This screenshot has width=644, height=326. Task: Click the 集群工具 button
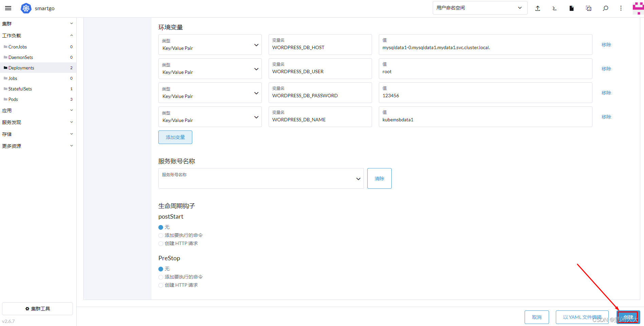(x=37, y=309)
